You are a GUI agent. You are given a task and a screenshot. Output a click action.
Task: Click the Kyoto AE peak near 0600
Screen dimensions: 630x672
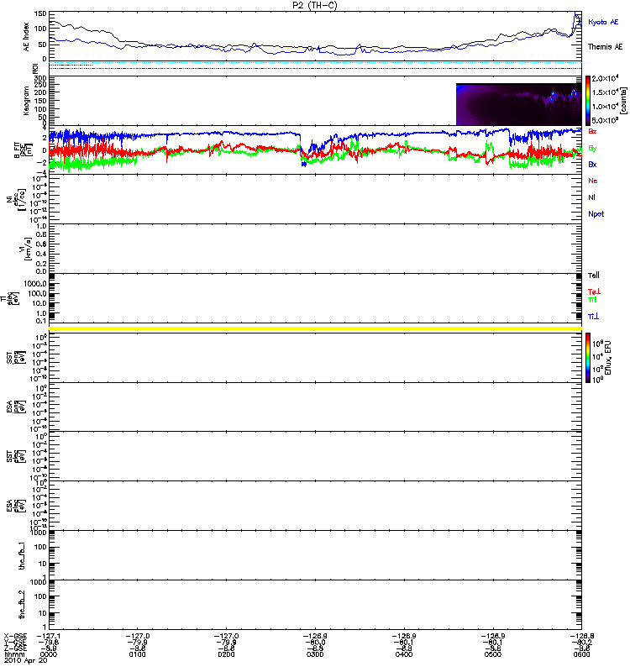(575, 14)
